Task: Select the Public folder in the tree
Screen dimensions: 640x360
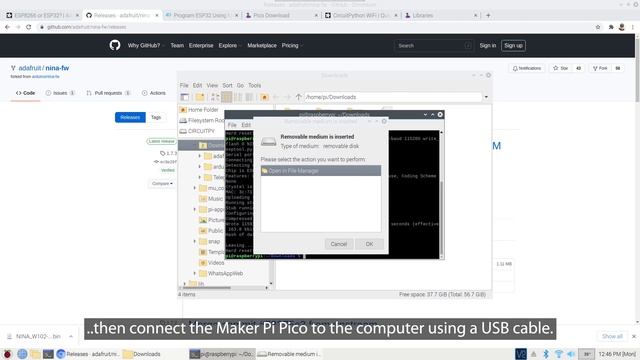Action: (x=211, y=231)
